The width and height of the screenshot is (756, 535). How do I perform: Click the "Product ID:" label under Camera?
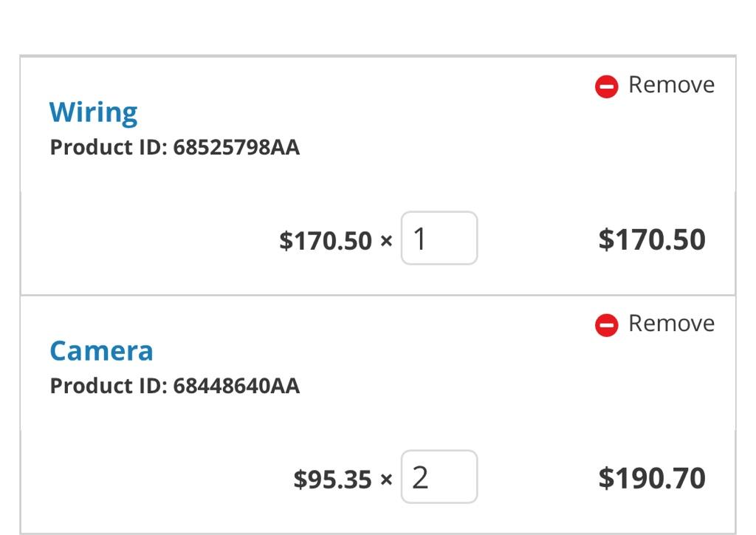109,386
